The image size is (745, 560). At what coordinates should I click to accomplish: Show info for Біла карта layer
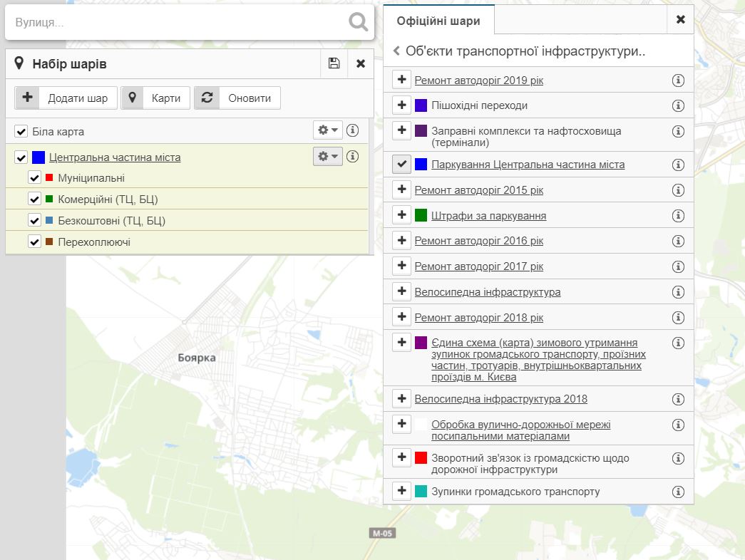coord(353,130)
